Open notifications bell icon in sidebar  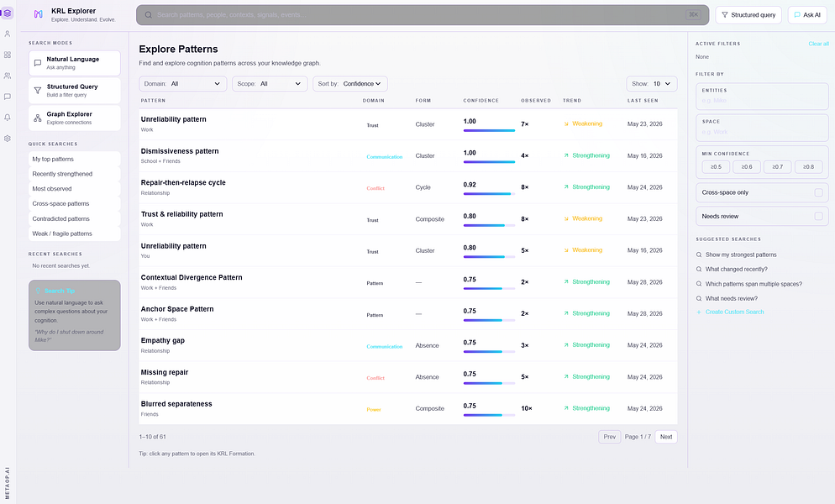click(7, 118)
